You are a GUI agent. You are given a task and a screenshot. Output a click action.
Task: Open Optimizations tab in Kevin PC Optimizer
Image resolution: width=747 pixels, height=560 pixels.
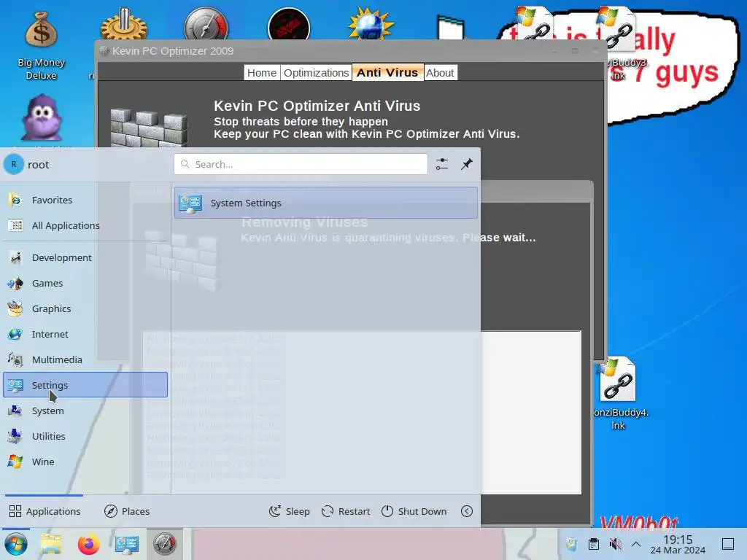coord(317,73)
